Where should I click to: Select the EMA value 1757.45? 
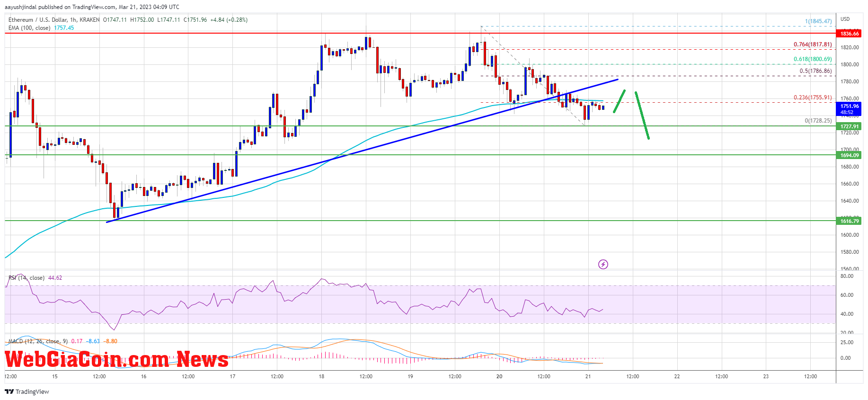(x=64, y=28)
